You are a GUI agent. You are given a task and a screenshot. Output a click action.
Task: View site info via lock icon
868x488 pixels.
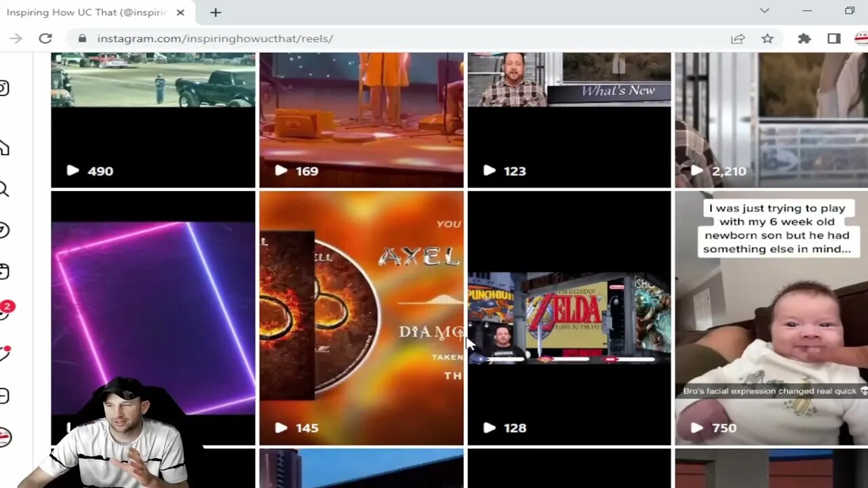click(82, 39)
